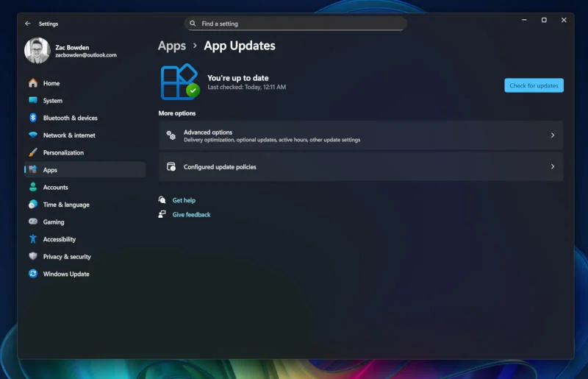This screenshot has width=588, height=379.
Task: Open the Privacy & security shield icon
Action: [x=33, y=256]
